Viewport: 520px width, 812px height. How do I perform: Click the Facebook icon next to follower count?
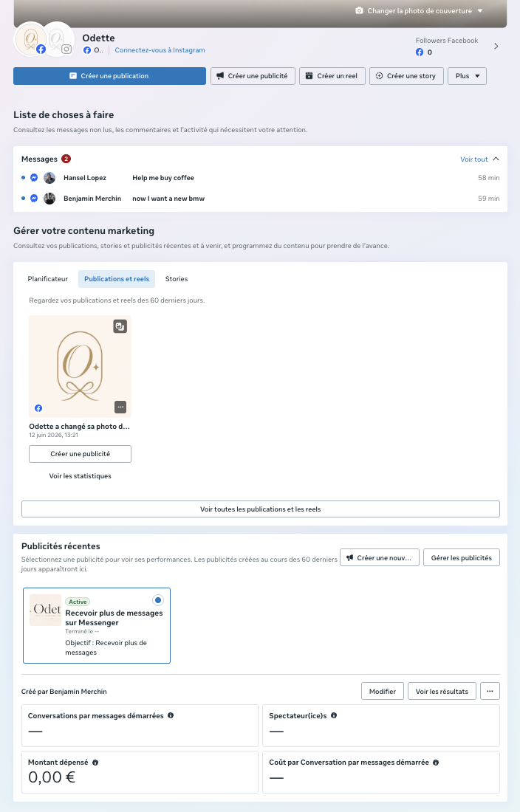(420, 52)
